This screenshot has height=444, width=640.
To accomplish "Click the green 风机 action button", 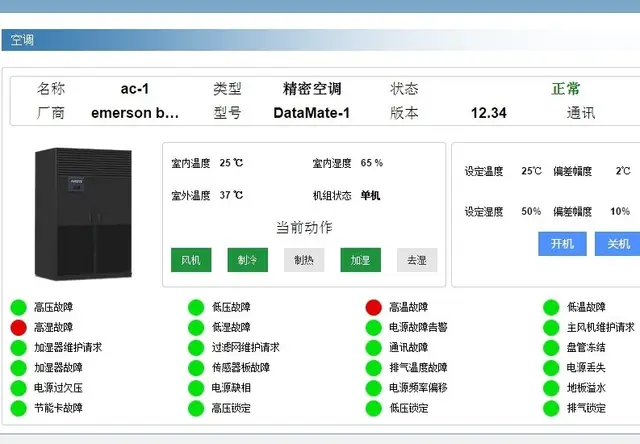I will pyautogui.click(x=191, y=260).
